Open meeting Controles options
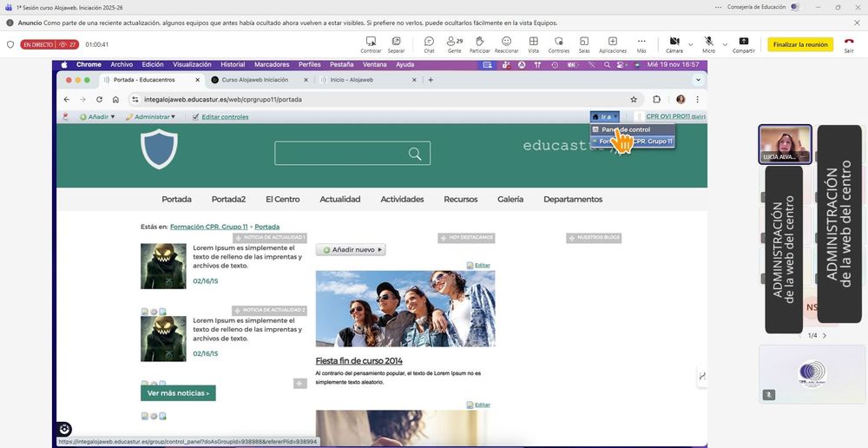Image resolution: width=868 pixels, height=448 pixels. click(x=558, y=44)
